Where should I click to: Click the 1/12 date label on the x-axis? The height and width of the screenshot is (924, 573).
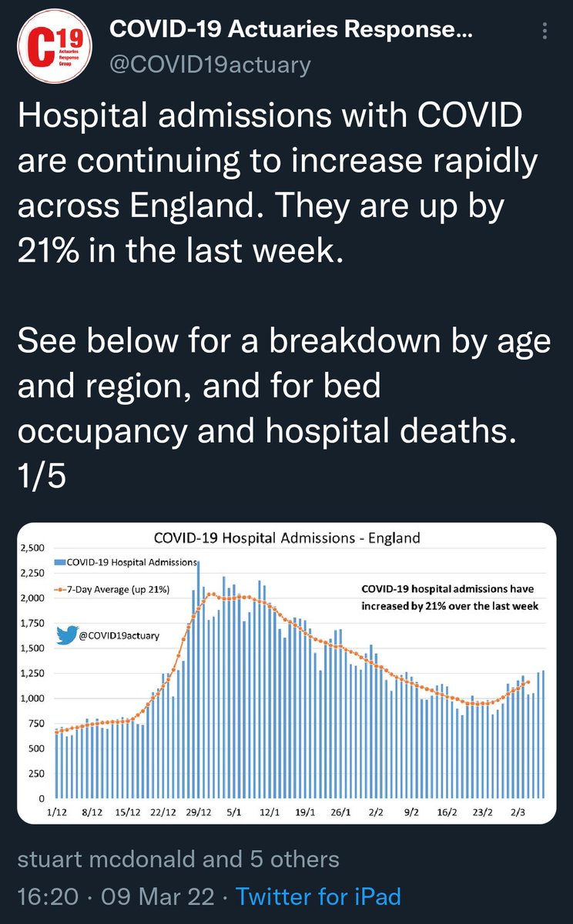pyautogui.click(x=57, y=811)
